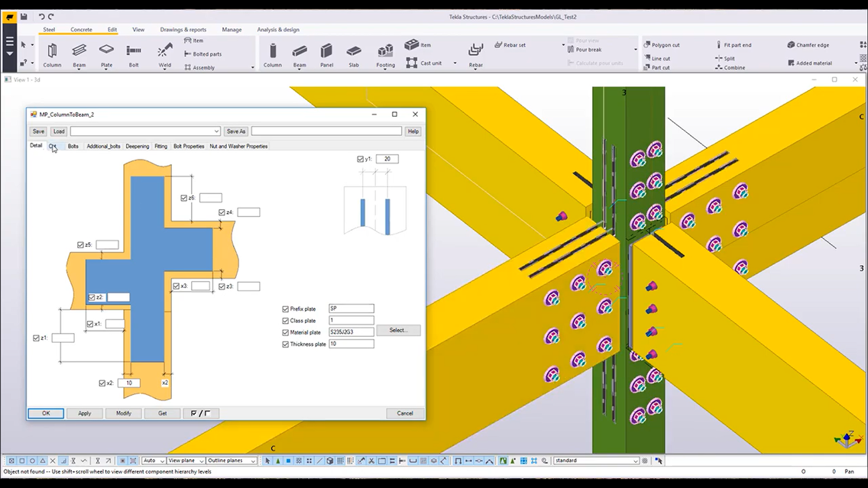868x488 pixels.
Task: Click the steel Assembly tool
Action: 199,67
